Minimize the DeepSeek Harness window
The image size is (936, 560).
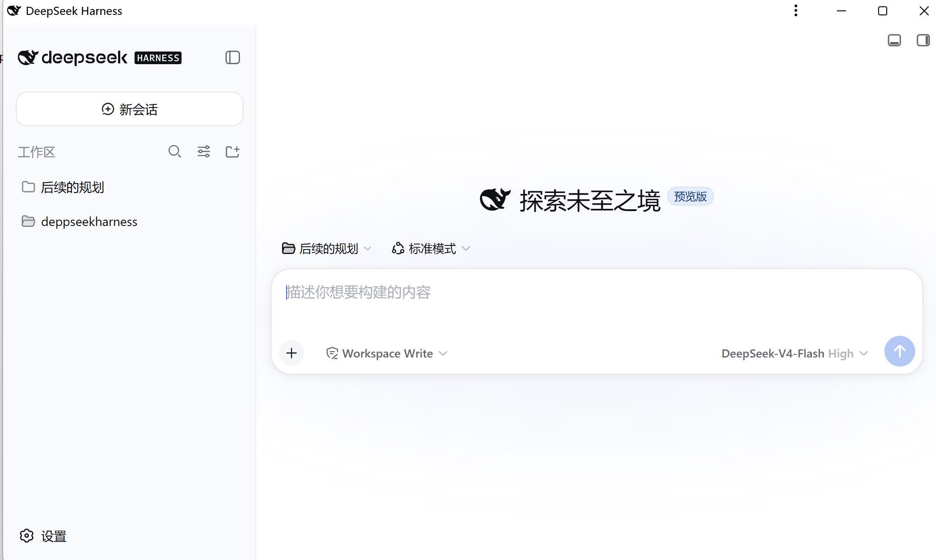click(x=842, y=11)
